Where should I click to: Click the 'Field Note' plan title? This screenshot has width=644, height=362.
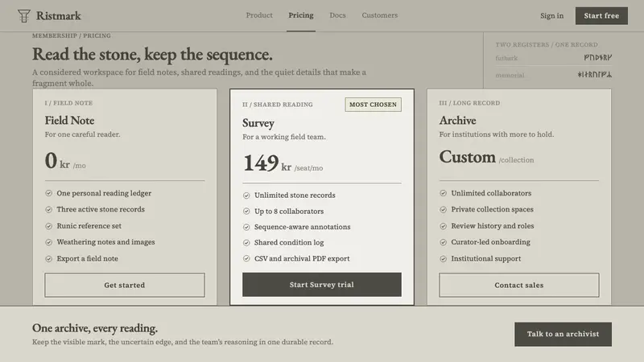[x=69, y=120]
